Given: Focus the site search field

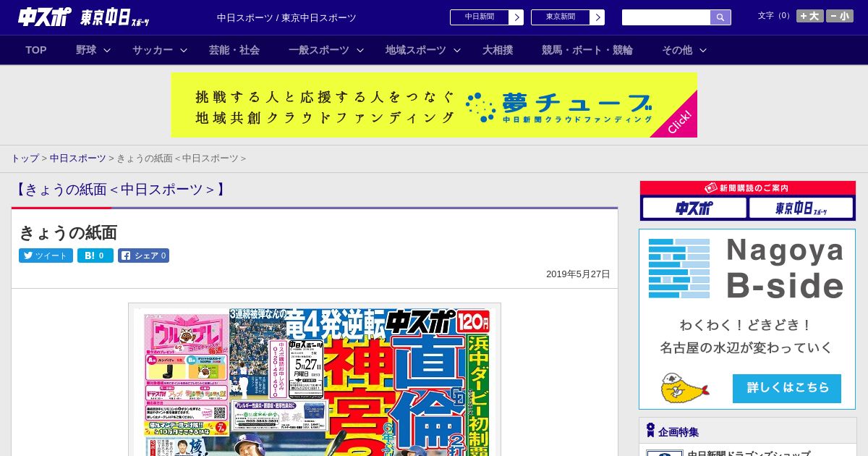Looking at the screenshot, I should click(x=666, y=17).
